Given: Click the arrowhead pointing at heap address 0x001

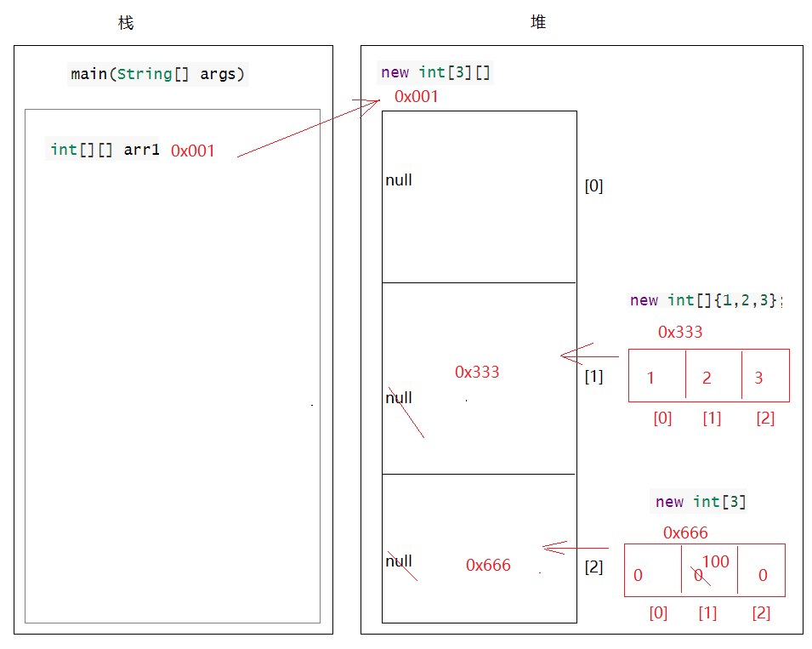Looking at the screenshot, I should (x=371, y=105).
